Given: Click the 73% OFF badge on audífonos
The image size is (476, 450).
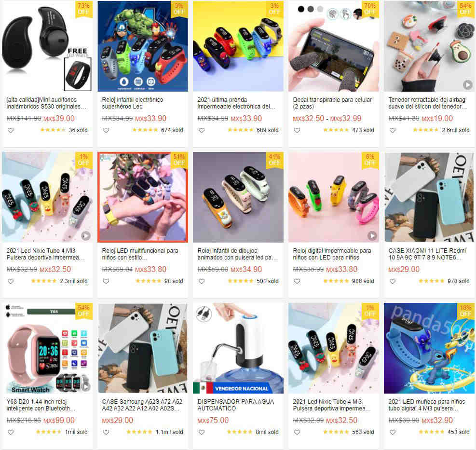Looking at the screenshot, I should pyautogui.click(x=83, y=9).
